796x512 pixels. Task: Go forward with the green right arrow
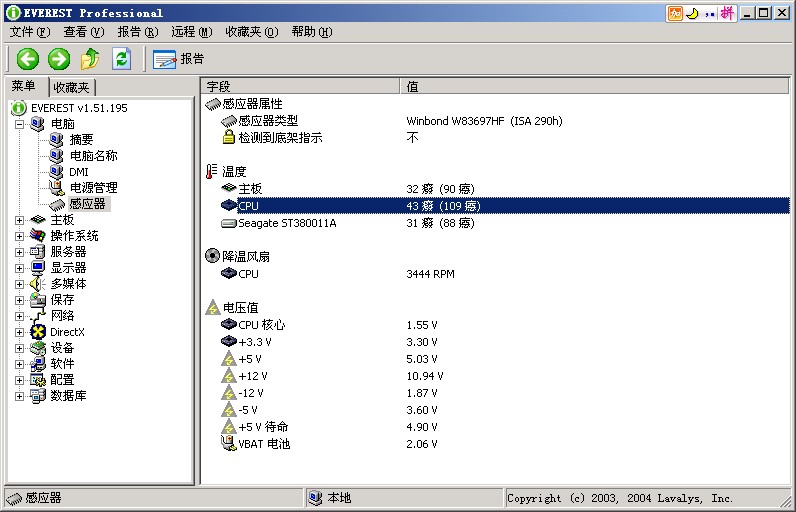pos(59,59)
